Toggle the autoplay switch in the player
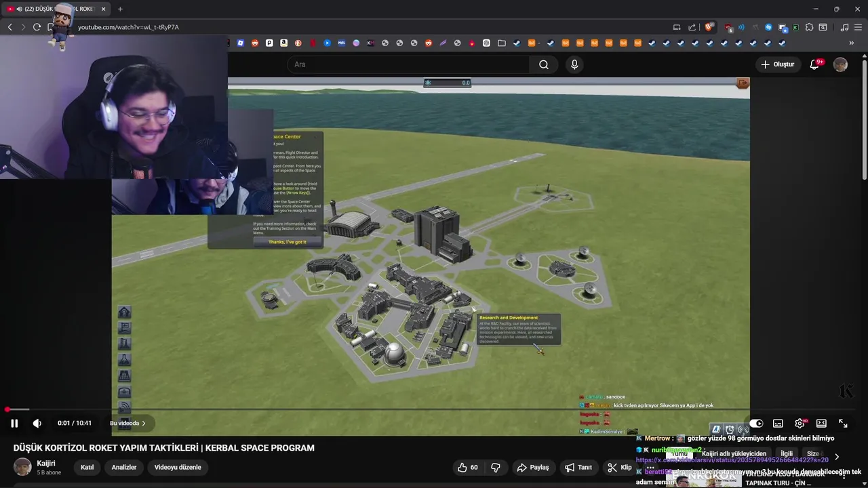The width and height of the screenshot is (868, 488). pyautogui.click(x=756, y=423)
